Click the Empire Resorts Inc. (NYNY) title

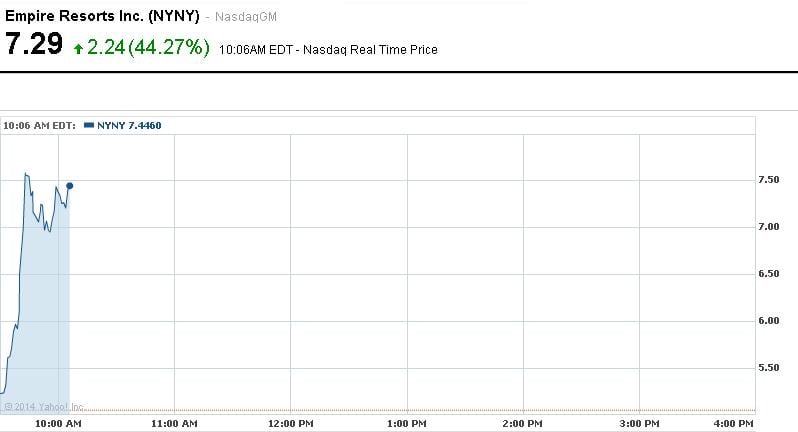[x=102, y=16]
